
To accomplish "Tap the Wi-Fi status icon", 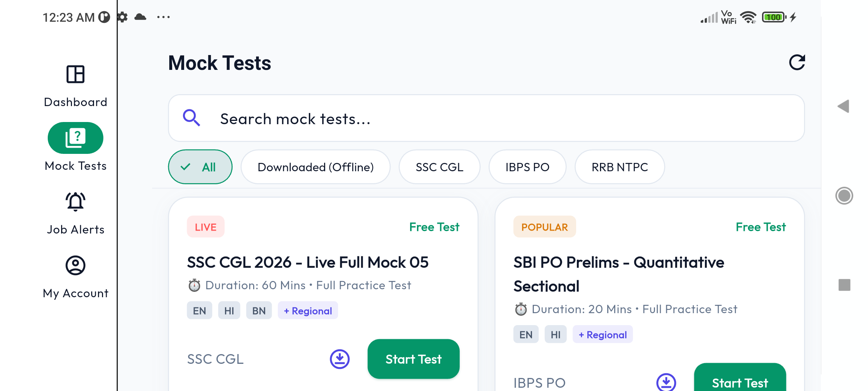I will [x=748, y=17].
